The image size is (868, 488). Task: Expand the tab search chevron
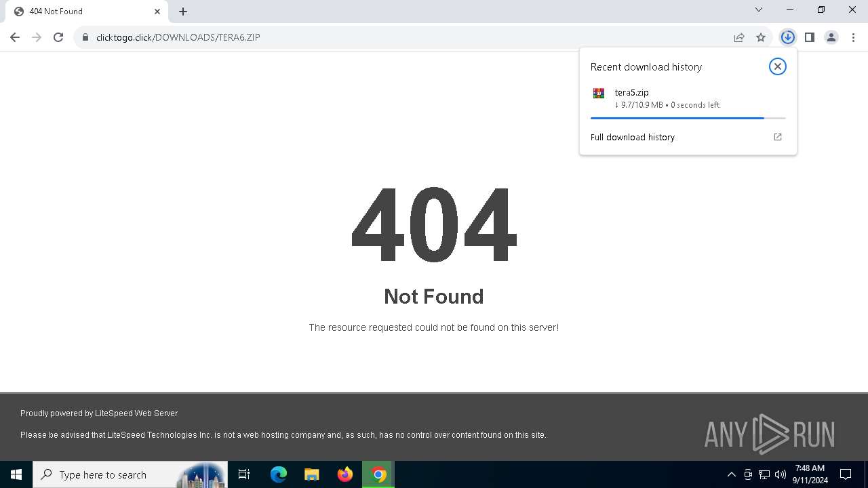pyautogui.click(x=759, y=10)
